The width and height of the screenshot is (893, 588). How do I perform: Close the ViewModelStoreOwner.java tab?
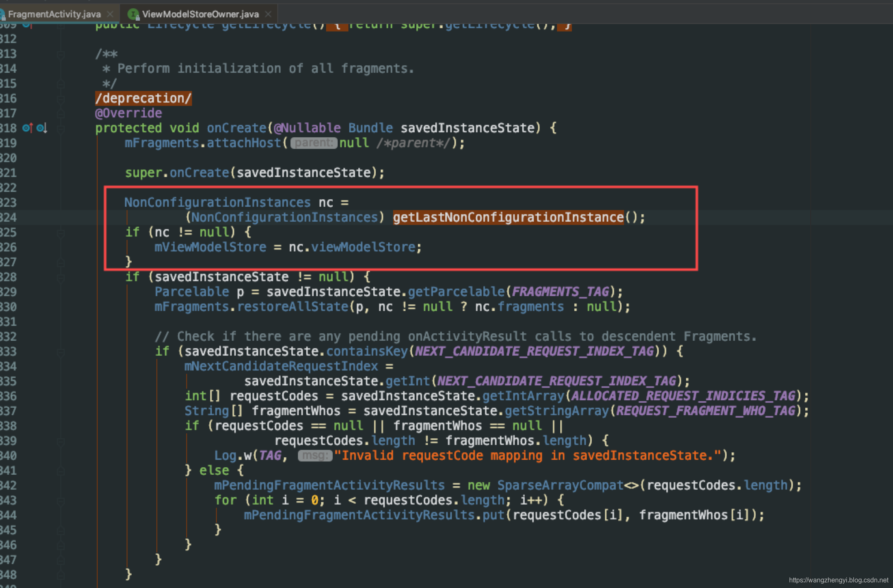click(268, 14)
